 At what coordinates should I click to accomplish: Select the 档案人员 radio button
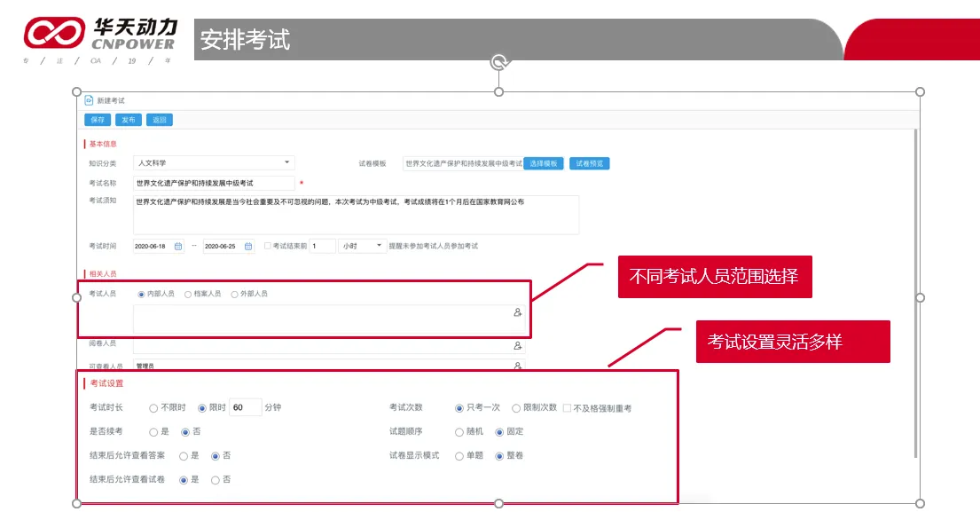point(188,294)
